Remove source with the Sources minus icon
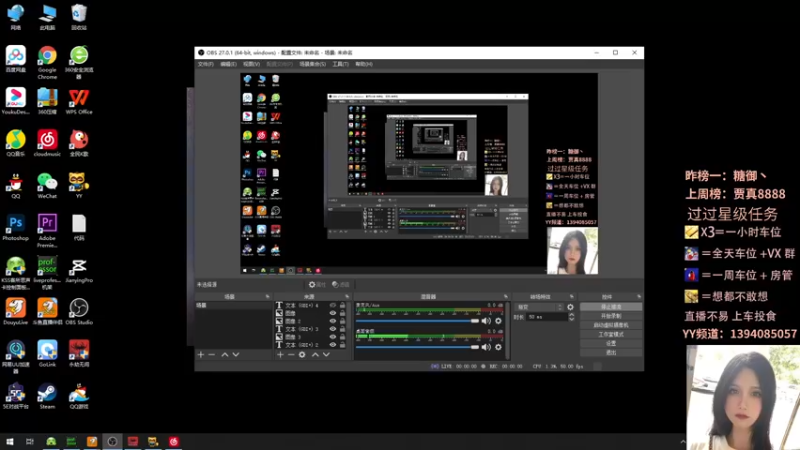This screenshot has height=450, width=800. point(291,354)
